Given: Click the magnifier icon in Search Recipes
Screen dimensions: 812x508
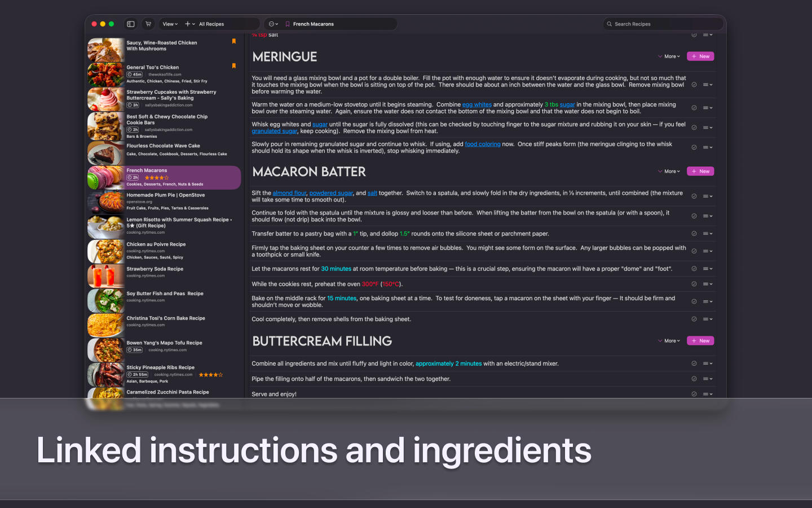Looking at the screenshot, I should 610,24.
